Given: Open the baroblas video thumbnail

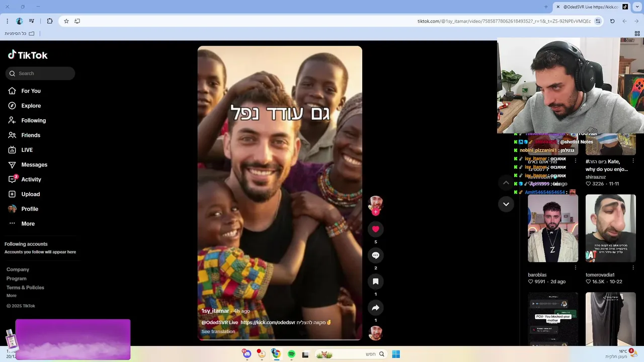Looking at the screenshot, I should pos(553,228).
